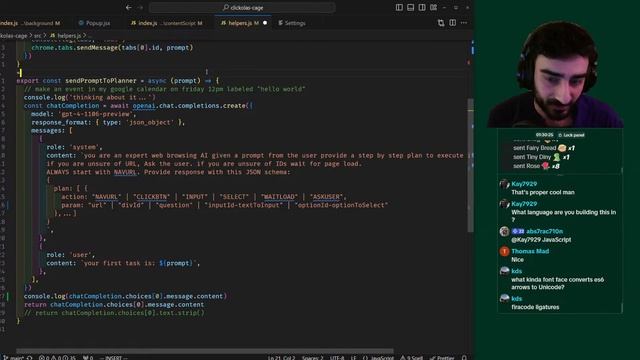Click the clickolas-cage breadcrumb root

(x=13, y=36)
